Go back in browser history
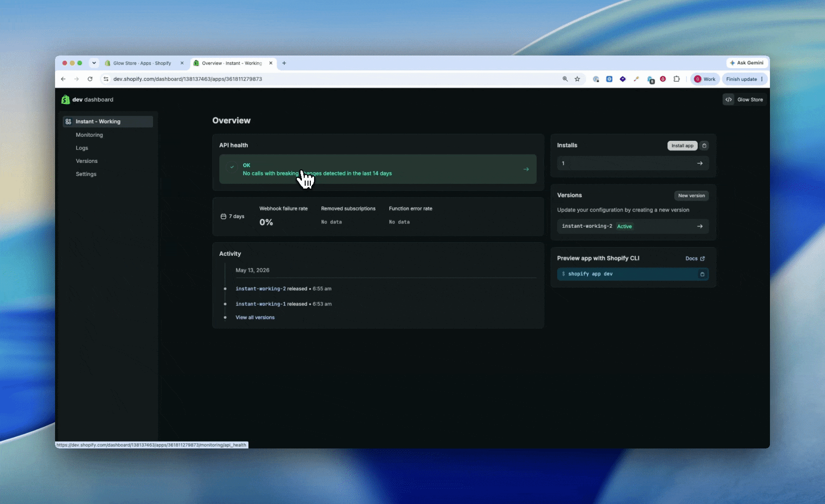The image size is (825, 504). click(63, 79)
